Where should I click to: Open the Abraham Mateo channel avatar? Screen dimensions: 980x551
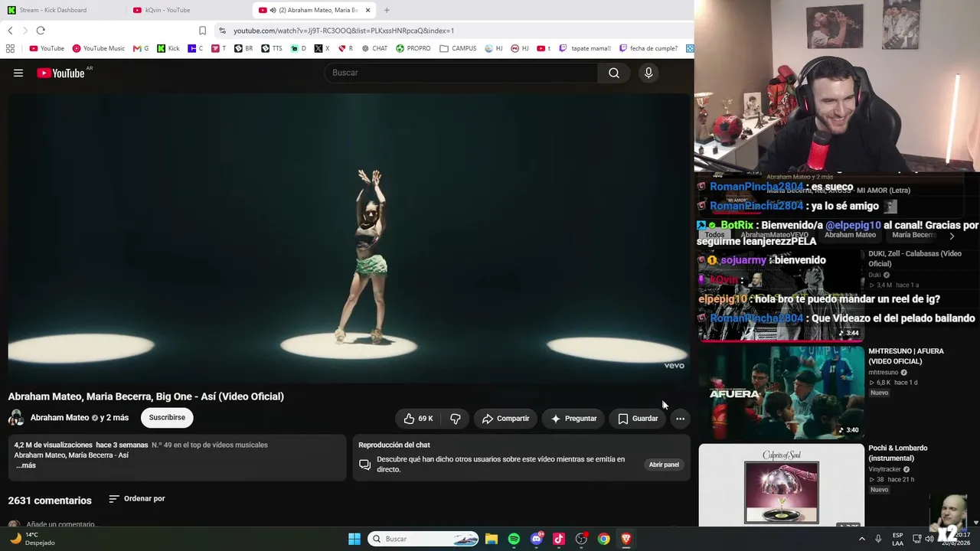click(x=16, y=418)
